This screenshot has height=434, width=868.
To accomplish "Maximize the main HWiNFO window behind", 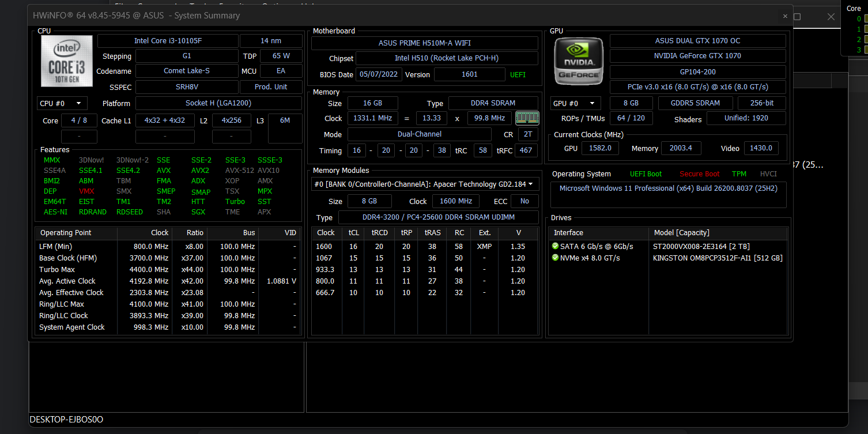I will point(797,17).
